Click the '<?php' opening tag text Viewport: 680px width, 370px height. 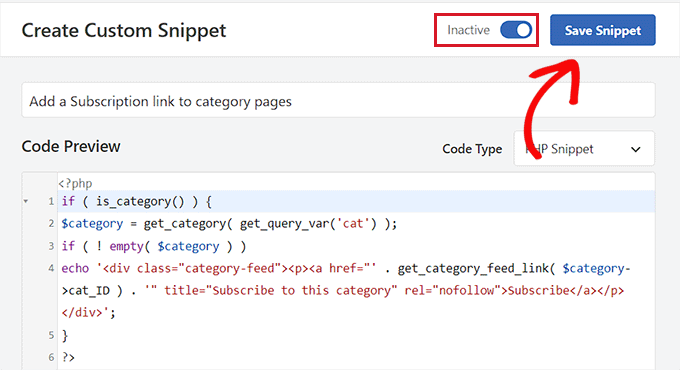click(75, 183)
